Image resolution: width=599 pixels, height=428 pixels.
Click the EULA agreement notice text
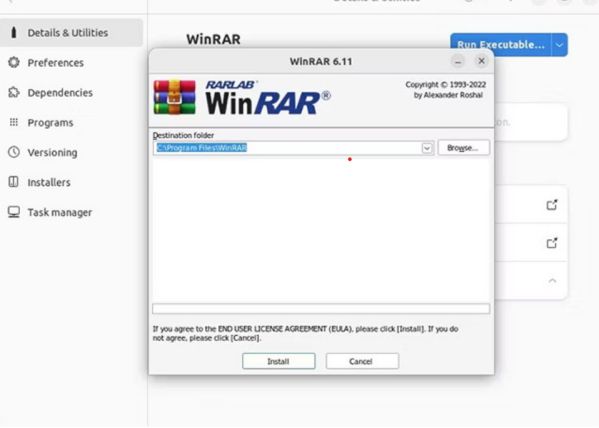pos(305,333)
